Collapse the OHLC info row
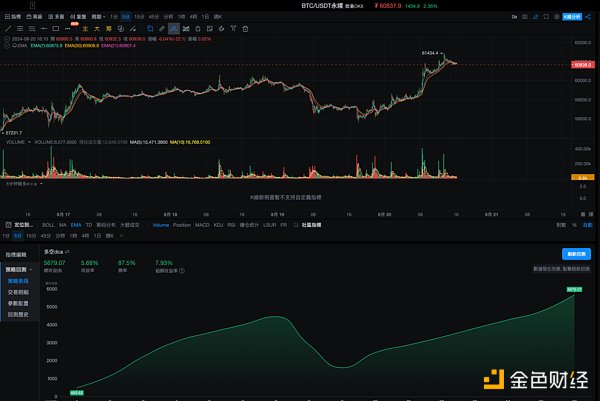The image size is (600, 401). 7,39
